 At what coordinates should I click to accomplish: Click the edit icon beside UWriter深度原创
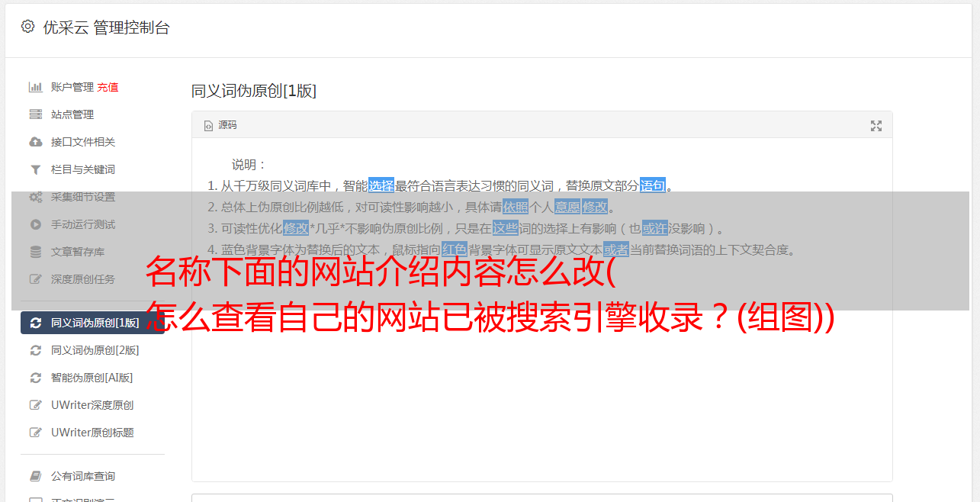[35, 405]
